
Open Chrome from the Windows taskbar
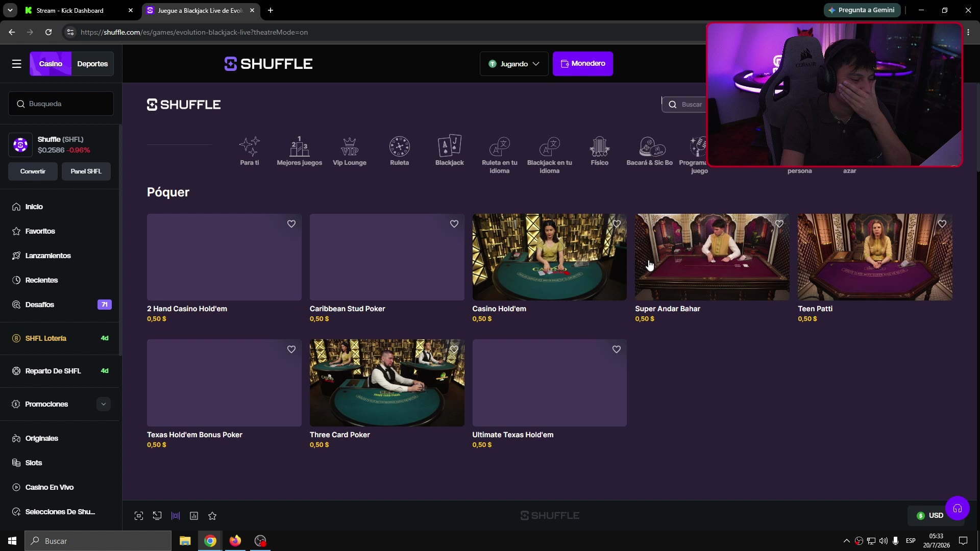point(210,541)
